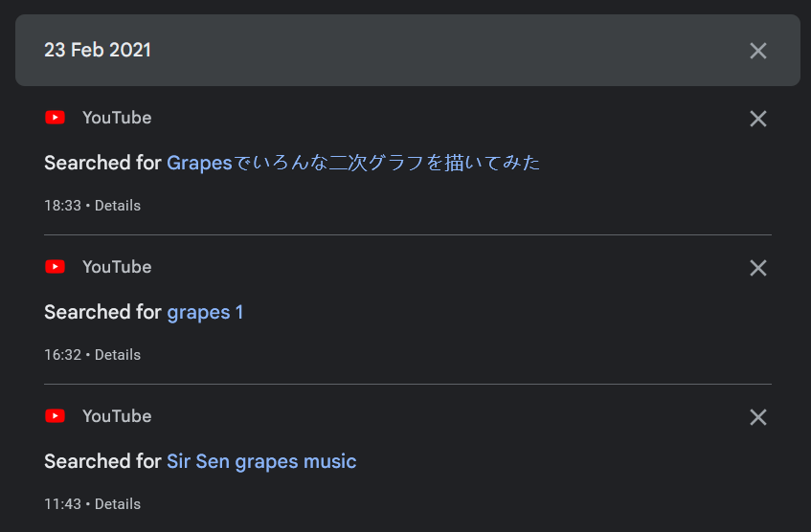Open the 'Sir Sen grapes music' search link
This screenshot has height=532, width=811.
click(261, 461)
